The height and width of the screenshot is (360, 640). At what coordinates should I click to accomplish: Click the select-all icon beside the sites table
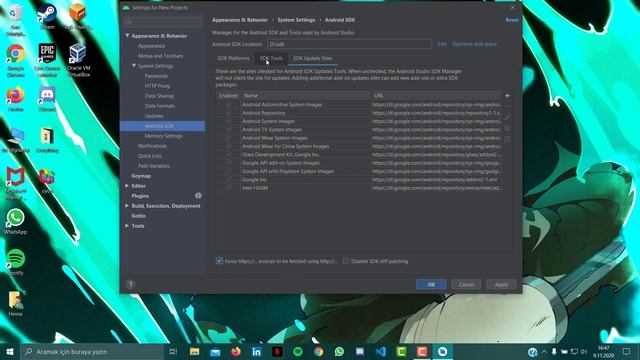pyautogui.click(x=507, y=128)
